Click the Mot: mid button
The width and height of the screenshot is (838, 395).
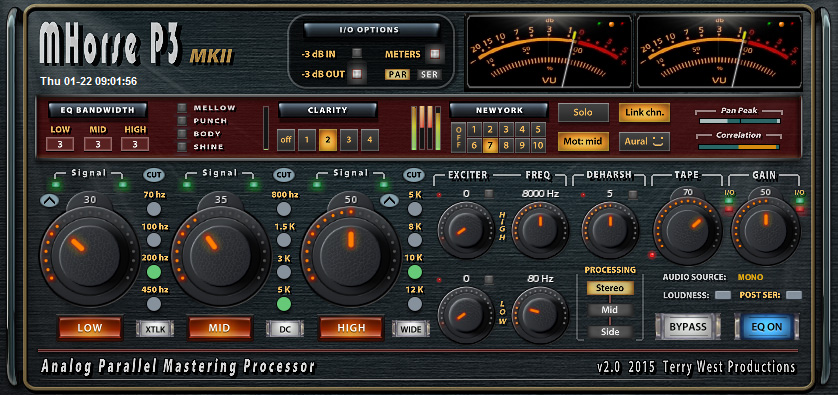pos(583,142)
